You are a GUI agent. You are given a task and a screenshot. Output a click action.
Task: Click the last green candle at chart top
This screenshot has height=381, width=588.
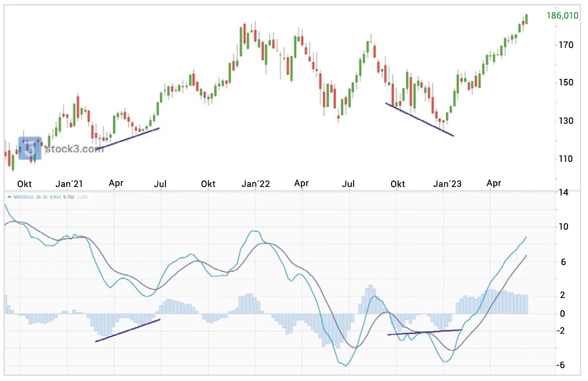point(527,19)
